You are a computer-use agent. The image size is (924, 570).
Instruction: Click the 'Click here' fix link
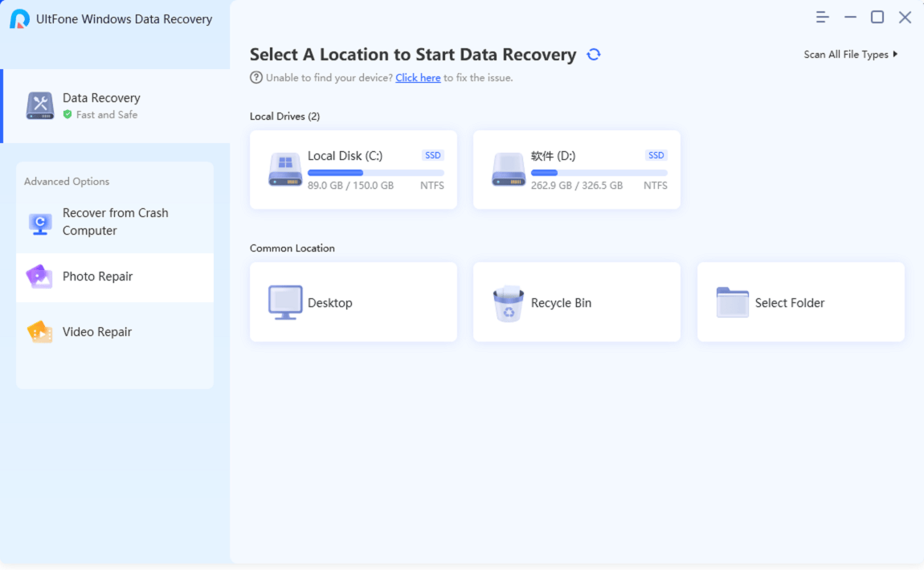(x=418, y=77)
